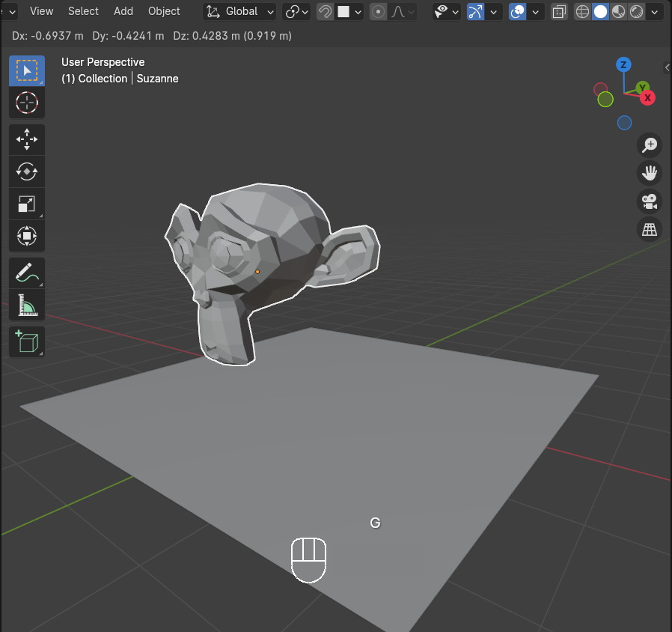Screen dimensions: 672x632
Task: Switch perspective/orthographic with the grid icon
Action: pos(650,230)
